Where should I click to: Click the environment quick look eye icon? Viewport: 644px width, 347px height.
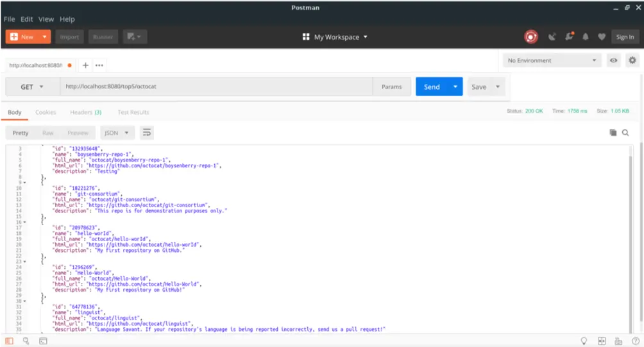(613, 60)
